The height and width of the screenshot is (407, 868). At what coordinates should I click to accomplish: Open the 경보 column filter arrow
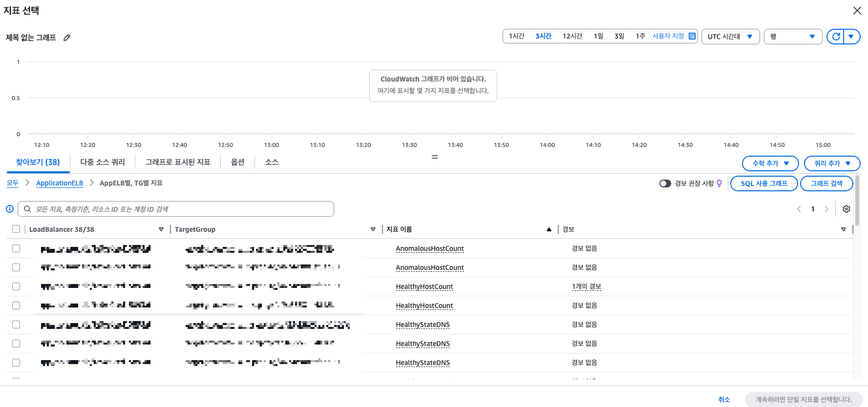coord(844,229)
